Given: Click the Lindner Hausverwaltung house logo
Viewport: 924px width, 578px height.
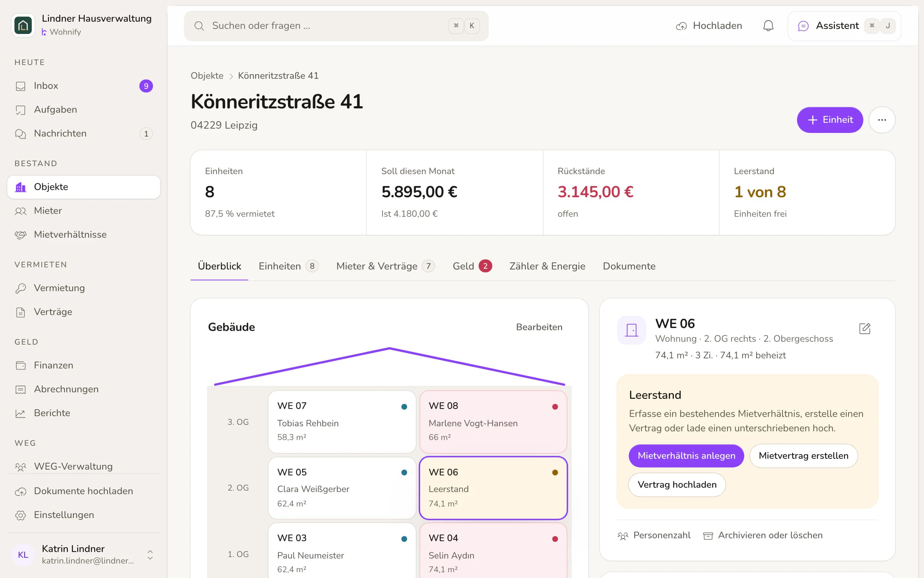Looking at the screenshot, I should (x=23, y=25).
